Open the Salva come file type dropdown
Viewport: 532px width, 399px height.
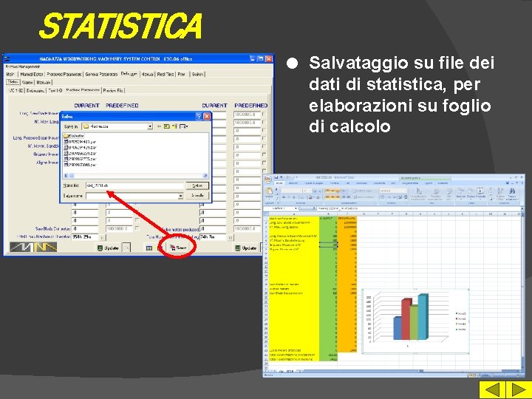180,196
